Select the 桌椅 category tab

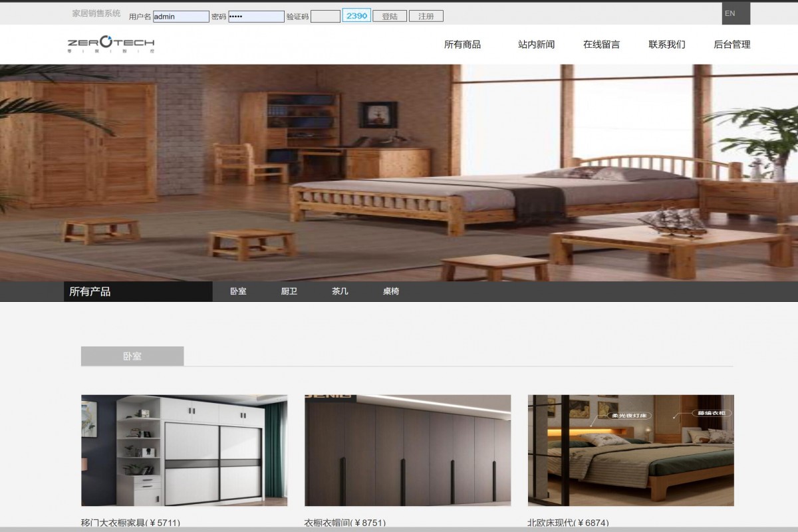[391, 291]
